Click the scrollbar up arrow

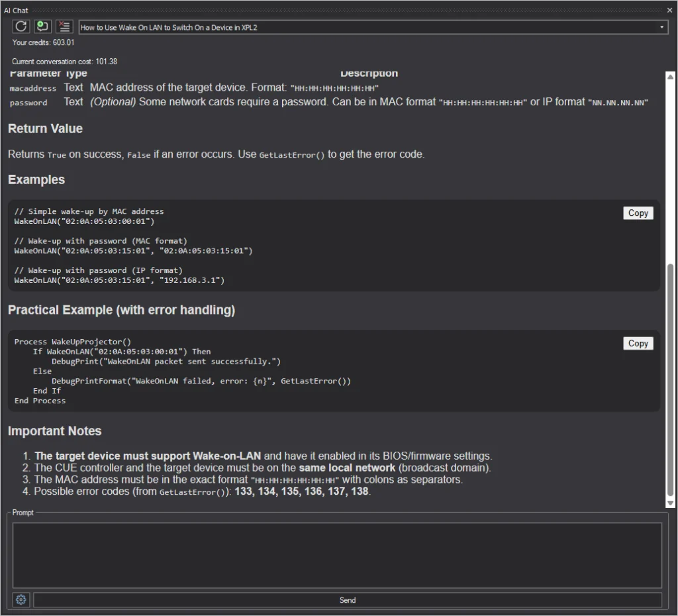pos(670,76)
